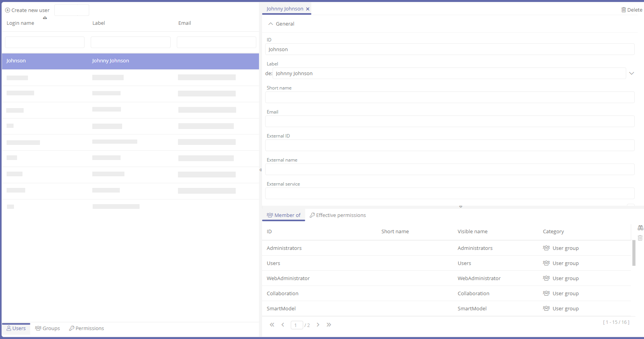Switch to Effective permissions tab
Screen dimensions: 644x339
coord(338,215)
